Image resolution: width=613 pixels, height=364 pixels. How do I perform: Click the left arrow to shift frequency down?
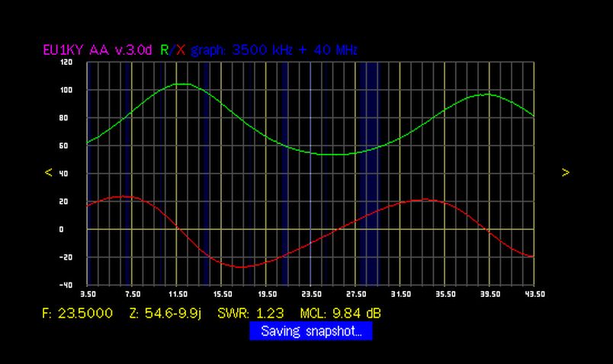49,173
